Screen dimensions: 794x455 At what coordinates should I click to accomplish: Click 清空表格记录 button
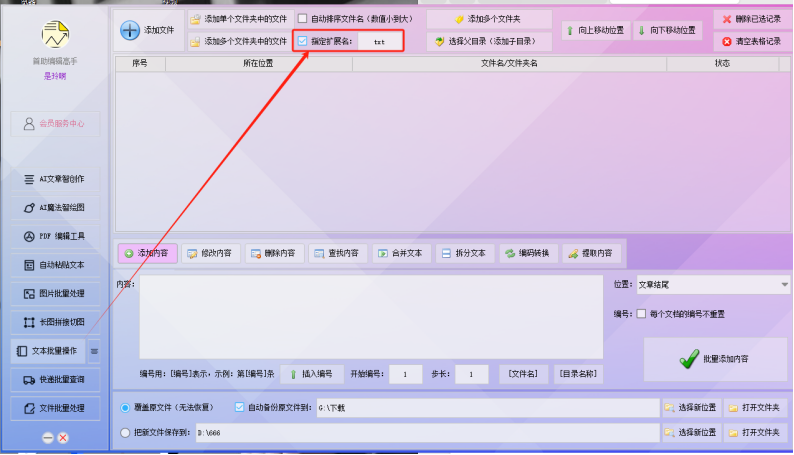point(751,42)
